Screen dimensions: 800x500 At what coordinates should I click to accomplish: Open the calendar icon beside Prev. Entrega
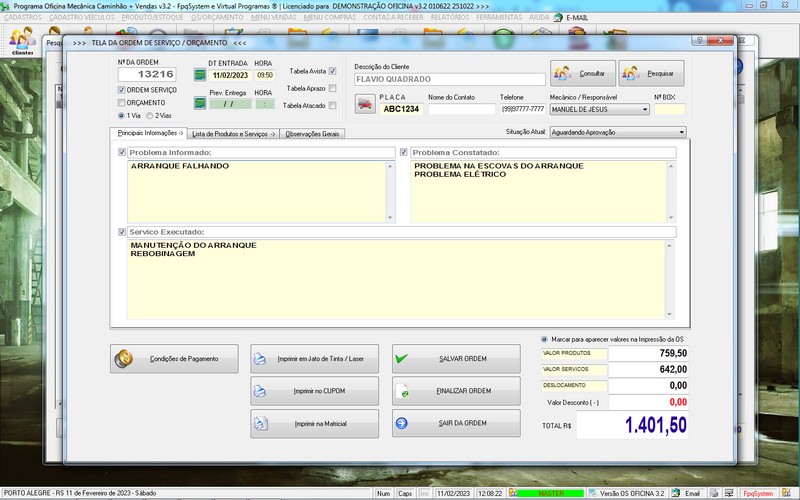pyautogui.click(x=200, y=103)
